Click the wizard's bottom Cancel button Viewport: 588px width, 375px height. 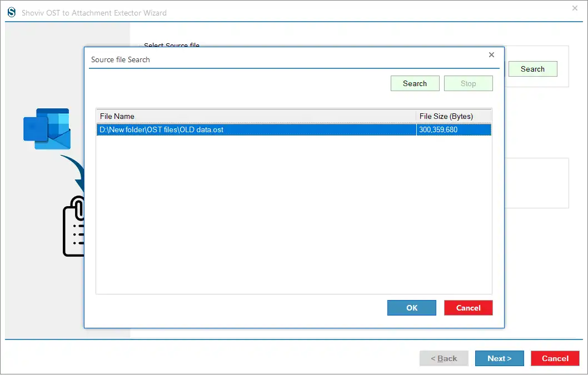[x=555, y=358]
